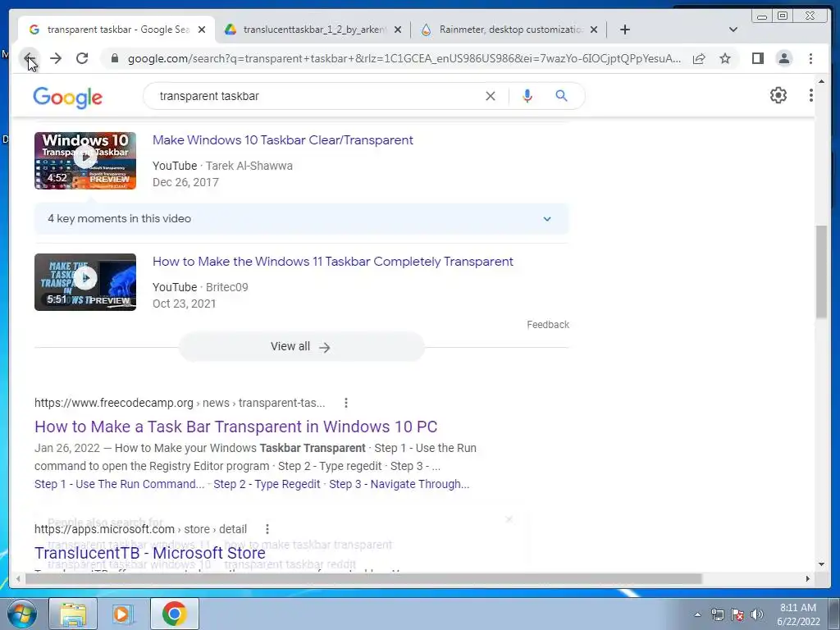This screenshot has width=840, height=630.
Task: Open the taskbar clock showing 8:11 AM
Action: pyautogui.click(x=798, y=614)
